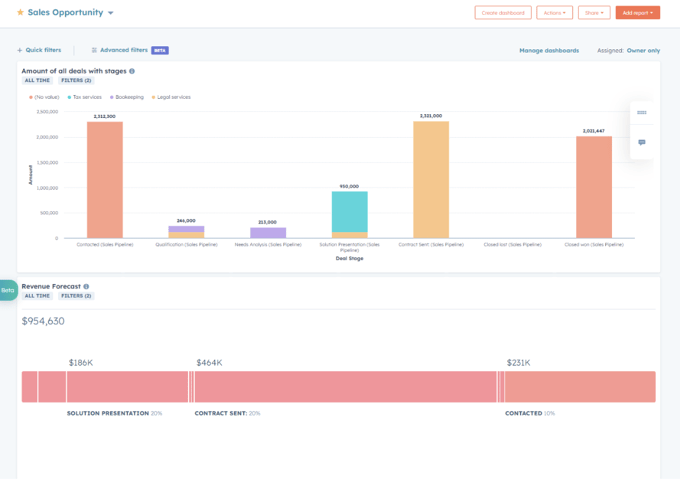The width and height of the screenshot is (680, 494).
Task: Click the $231K Contacted forecast segment
Action: coord(580,386)
